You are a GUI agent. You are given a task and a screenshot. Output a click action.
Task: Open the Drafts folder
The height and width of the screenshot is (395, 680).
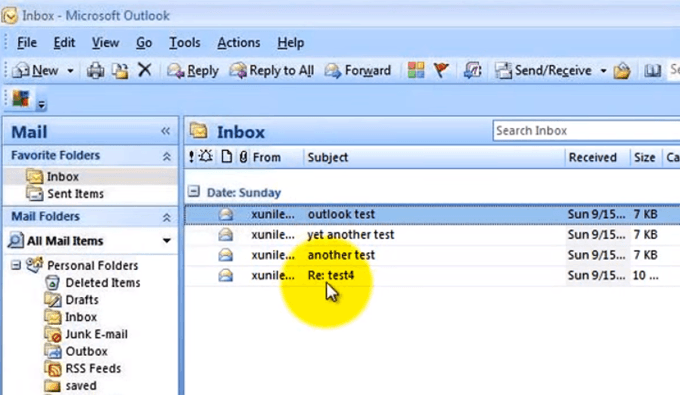coord(82,300)
